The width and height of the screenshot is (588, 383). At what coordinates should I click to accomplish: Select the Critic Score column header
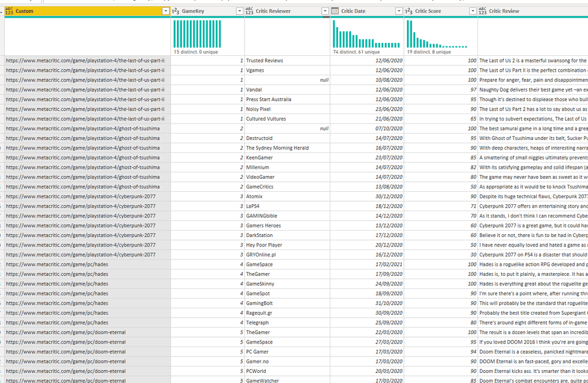click(440, 11)
